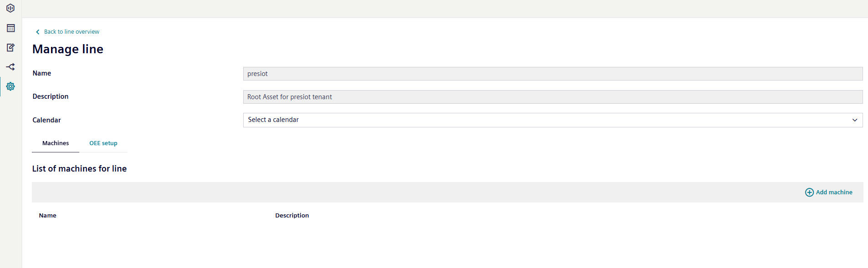Switch to the Machines tab

click(x=56, y=143)
